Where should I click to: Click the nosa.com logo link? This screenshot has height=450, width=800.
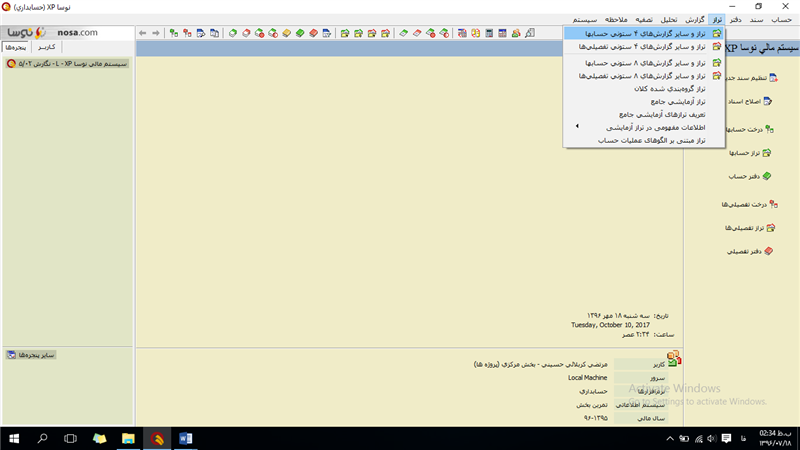pyautogui.click(x=76, y=32)
